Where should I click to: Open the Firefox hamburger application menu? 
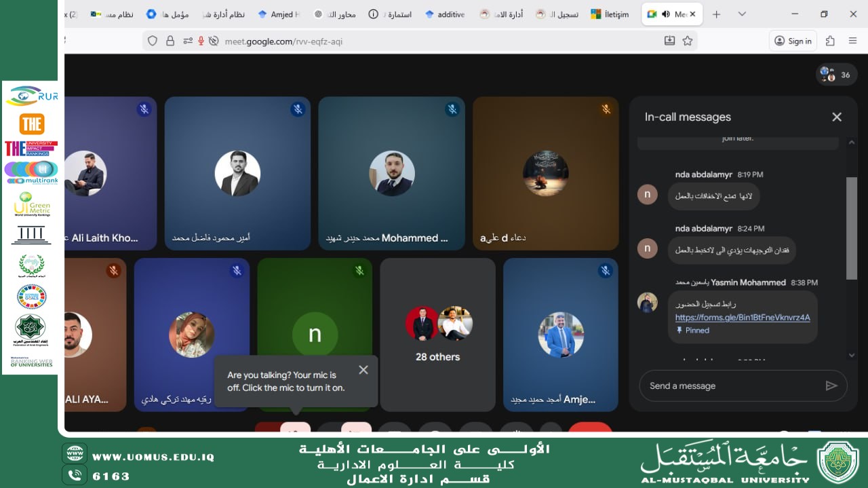(853, 41)
